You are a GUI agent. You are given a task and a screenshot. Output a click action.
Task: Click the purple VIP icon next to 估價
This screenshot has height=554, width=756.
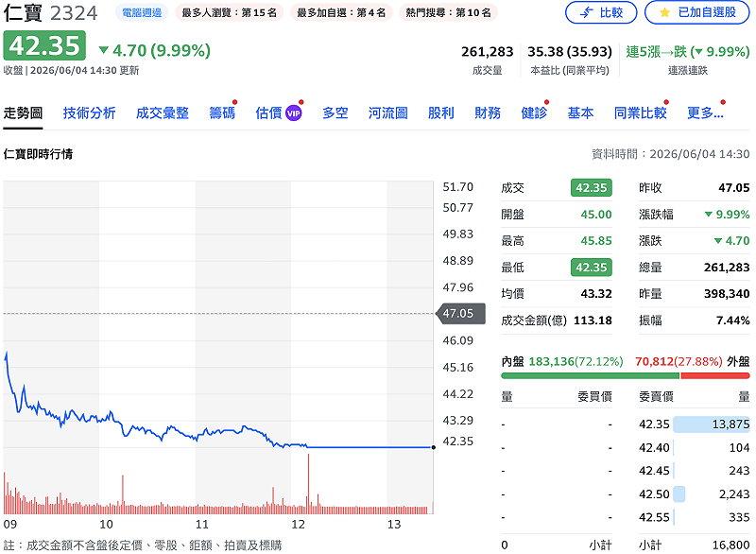pyautogui.click(x=294, y=113)
